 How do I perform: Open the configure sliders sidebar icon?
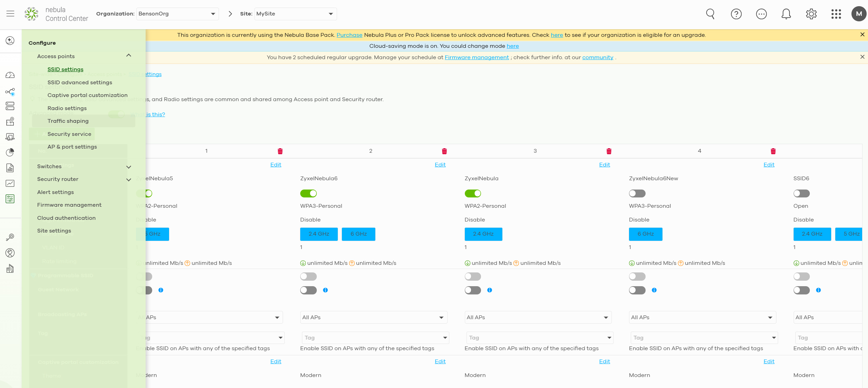click(x=10, y=199)
